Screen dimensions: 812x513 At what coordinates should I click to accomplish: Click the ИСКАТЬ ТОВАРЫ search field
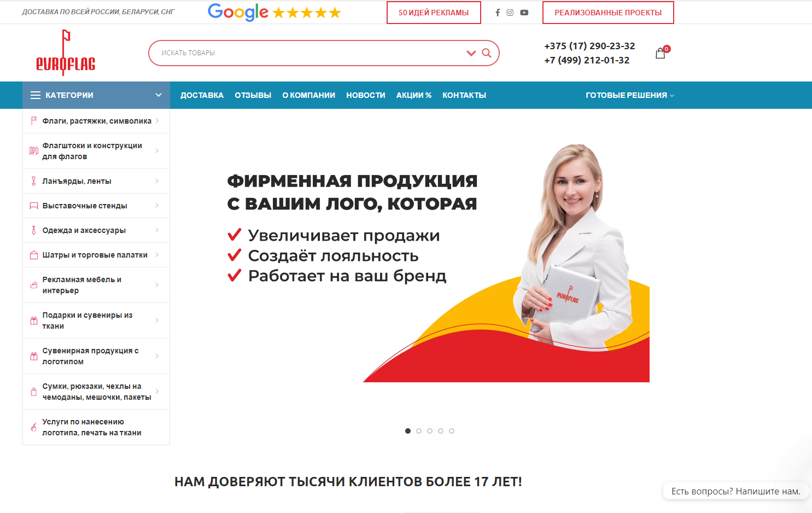tap(306, 53)
